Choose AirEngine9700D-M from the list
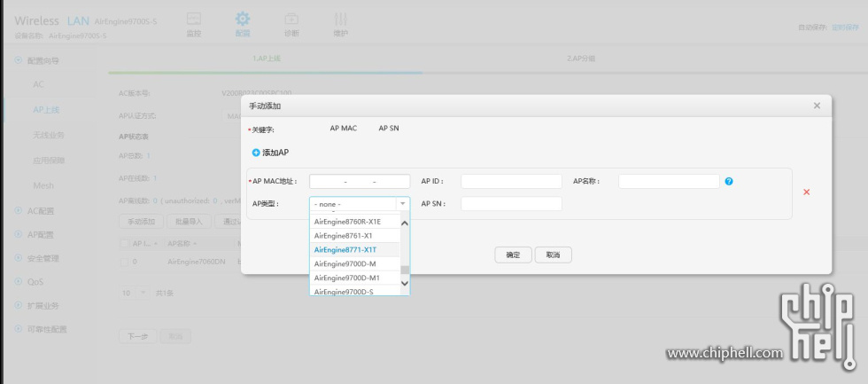The height and width of the screenshot is (384, 868). click(x=354, y=263)
